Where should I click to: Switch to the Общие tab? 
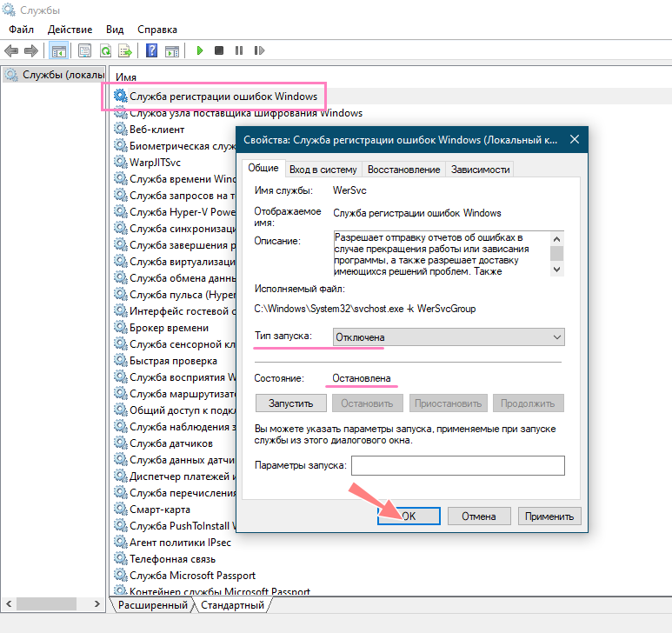263,168
